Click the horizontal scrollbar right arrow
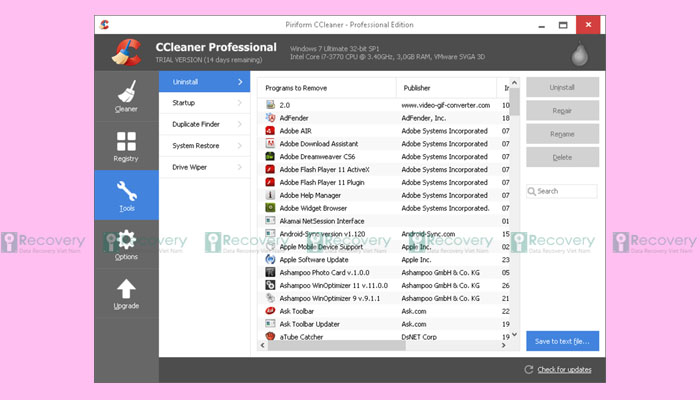The image size is (700, 400). coord(504,346)
